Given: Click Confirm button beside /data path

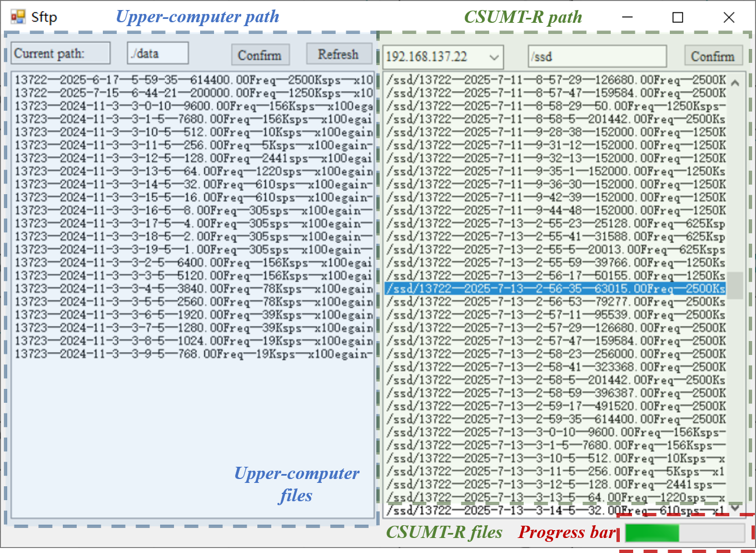Looking at the screenshot, I should [260, 55].
